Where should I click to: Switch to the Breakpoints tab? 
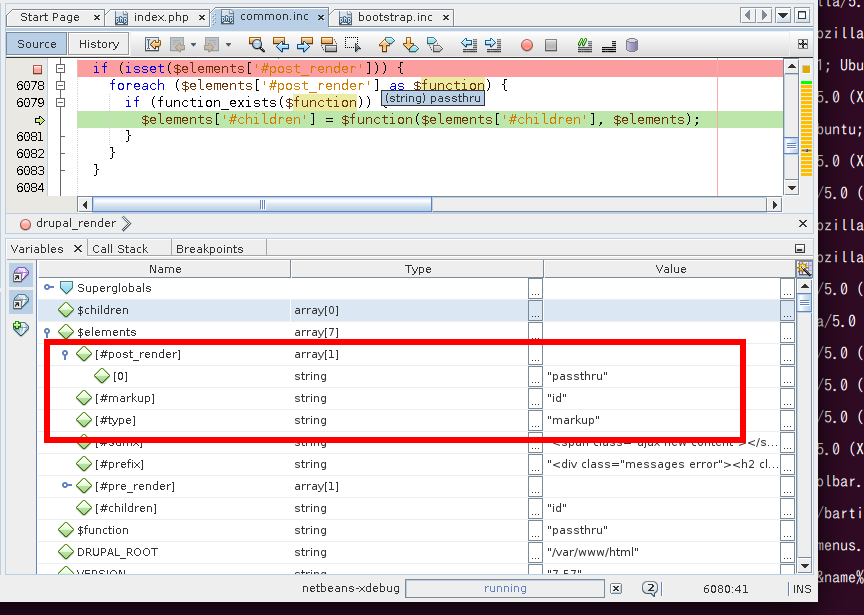coord(209,249)
